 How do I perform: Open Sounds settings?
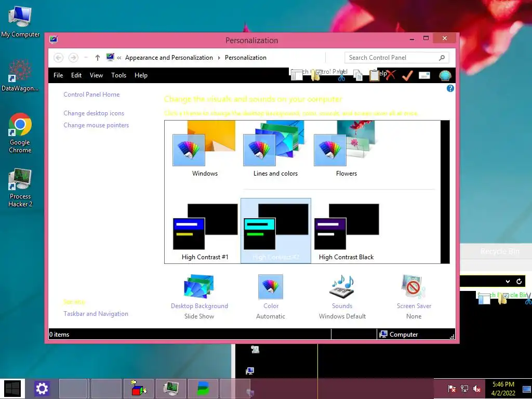click(342, 297)
